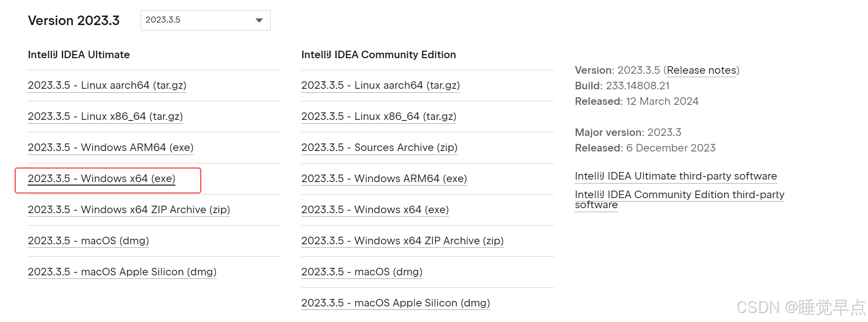The image size is (868, 322).
Task: Download Ultimate macOS Apple Silicon dmg
Action: (x=122, y=272)
